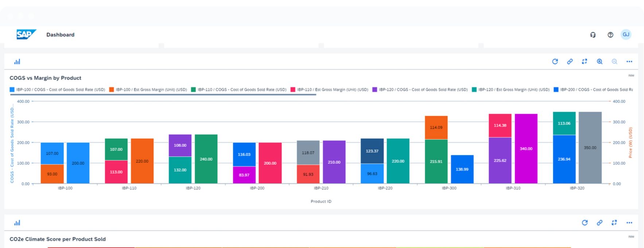Click the link icon on CO2e chart
This screenshot has height=248, width=644.
(x=600, y=222)
